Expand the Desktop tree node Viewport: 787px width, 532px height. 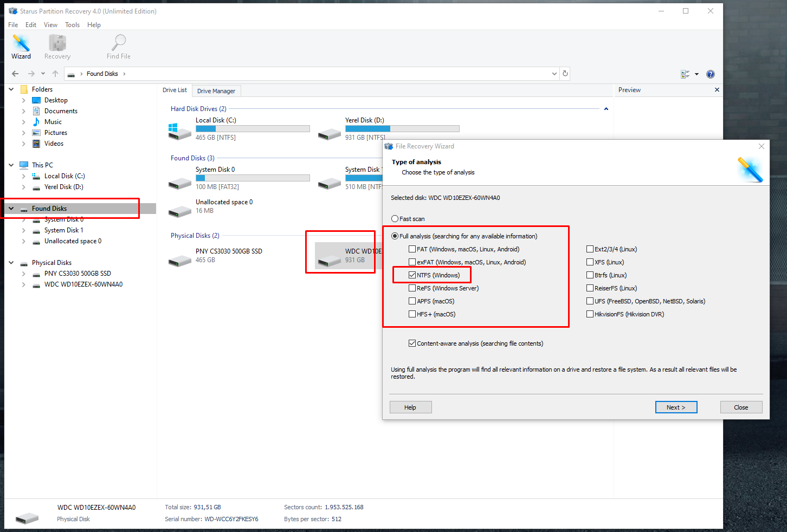tap(23, 100)
